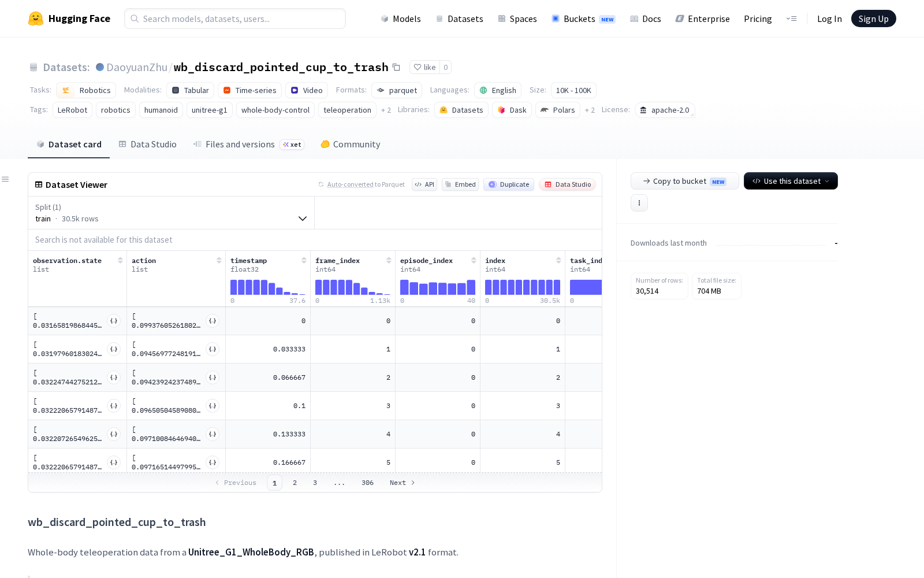
Task: Open the Data Studio tab
Action: pos(148,144)
